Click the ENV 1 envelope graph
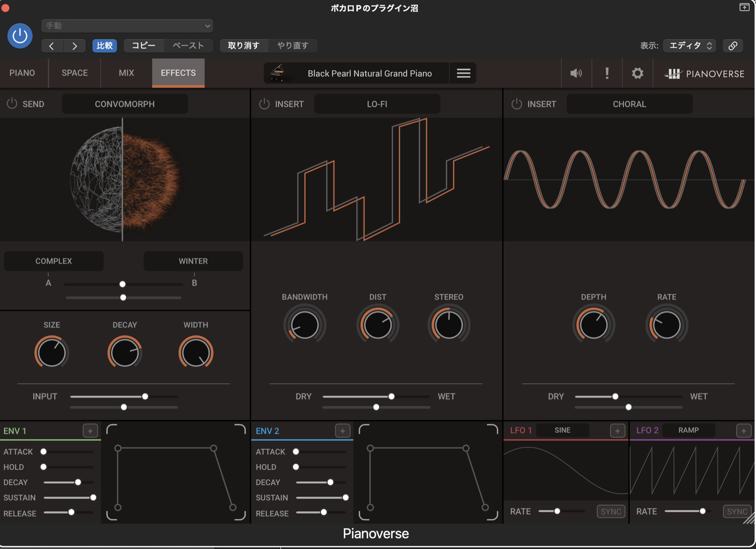This screenshot has height=549, width=756. tap(176, 472)
